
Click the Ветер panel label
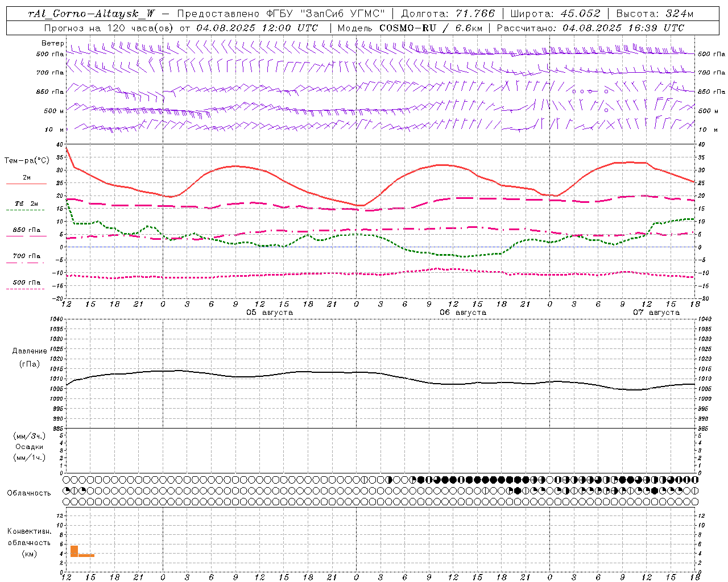tap(52, 43)
